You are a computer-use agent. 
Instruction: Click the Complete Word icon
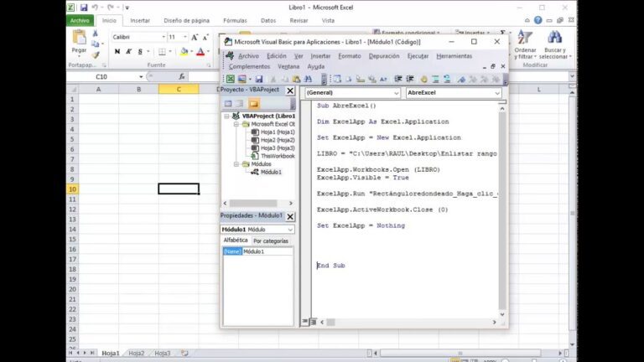(383, 80)
